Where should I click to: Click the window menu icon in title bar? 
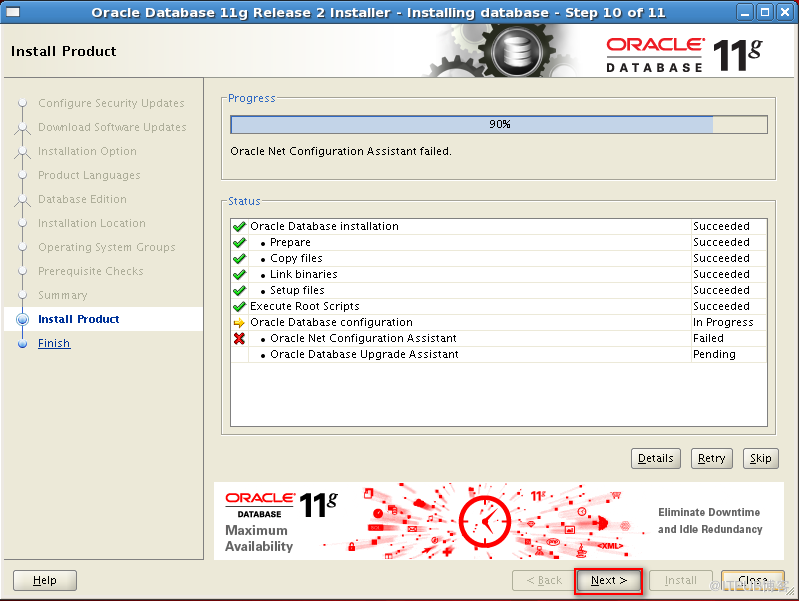tap(13, 12)
